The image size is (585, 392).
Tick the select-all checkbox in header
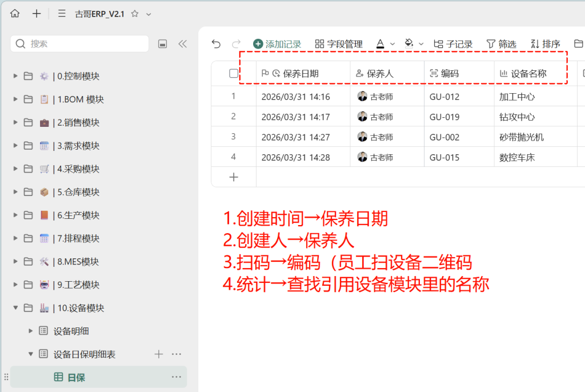tap(234, 74)
